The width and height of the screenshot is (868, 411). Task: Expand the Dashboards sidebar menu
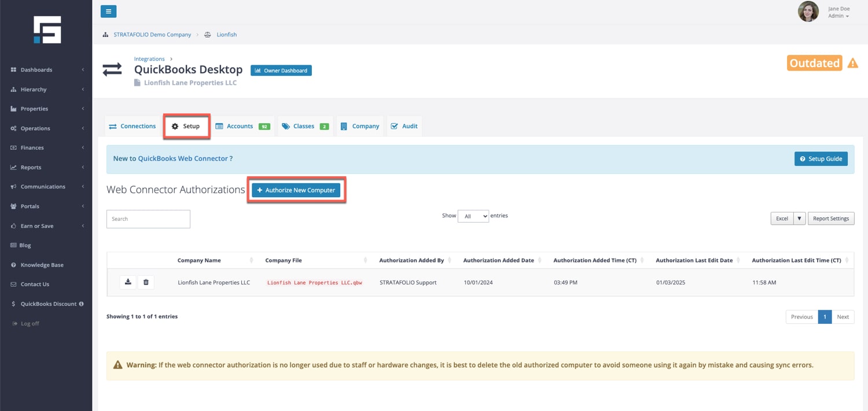point(46,69)
